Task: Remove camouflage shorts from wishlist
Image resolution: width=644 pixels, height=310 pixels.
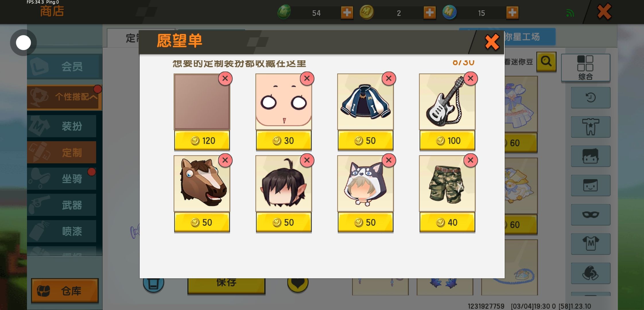Action: pyautogui.click(x=470, y=160)
